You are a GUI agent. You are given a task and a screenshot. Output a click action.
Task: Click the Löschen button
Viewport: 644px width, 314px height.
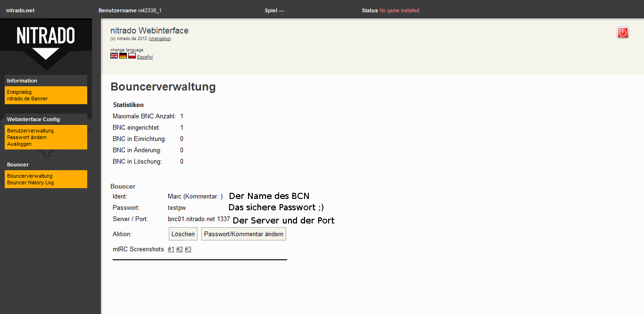tap(183, 234)
